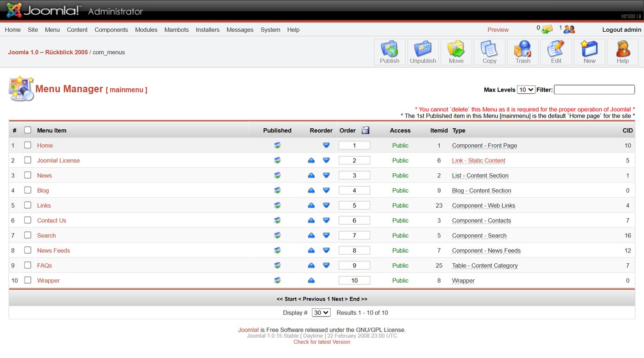This screenshot has width=644, height=358.
Task: Click the logged-in users icon in header
Action: tap(569, 29)
